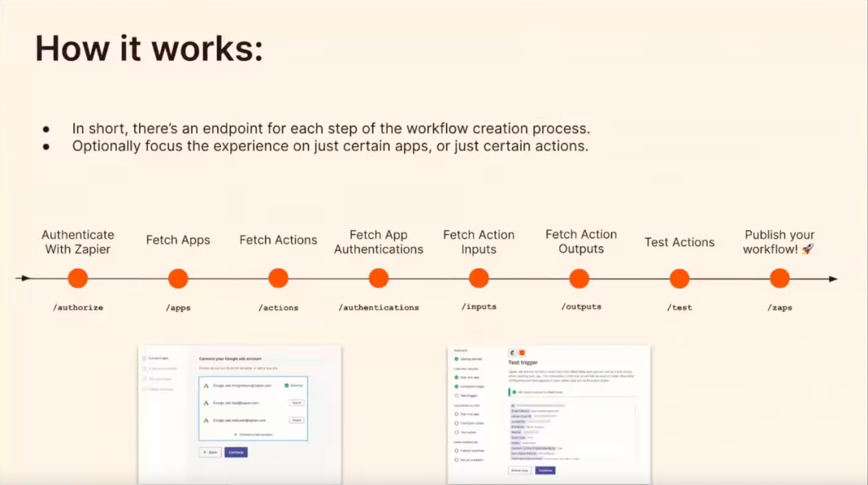Click the Back button in the Google ads mockup
Screen dimensions: 868x485
coord(211,452)
